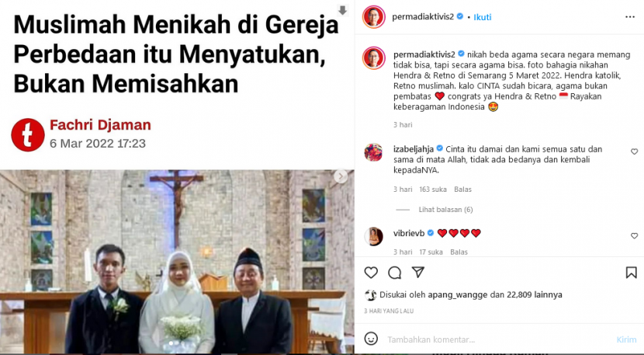Like the post with the heart icon

click(371, 273)
